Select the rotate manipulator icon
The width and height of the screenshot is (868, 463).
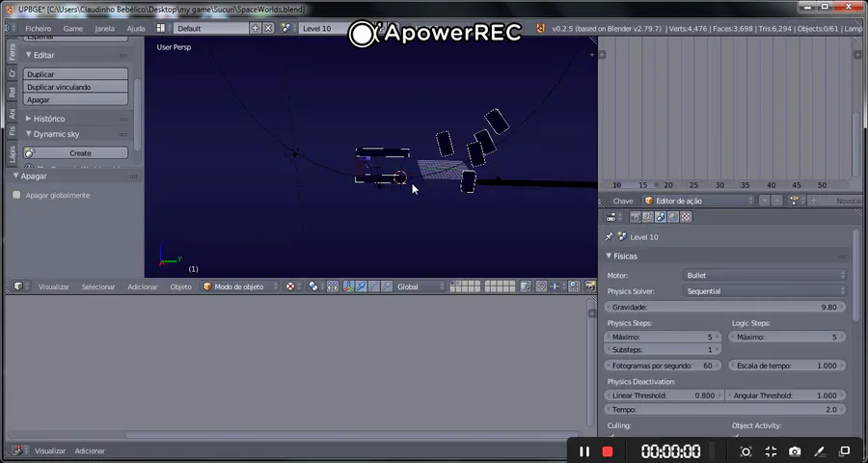373,286
